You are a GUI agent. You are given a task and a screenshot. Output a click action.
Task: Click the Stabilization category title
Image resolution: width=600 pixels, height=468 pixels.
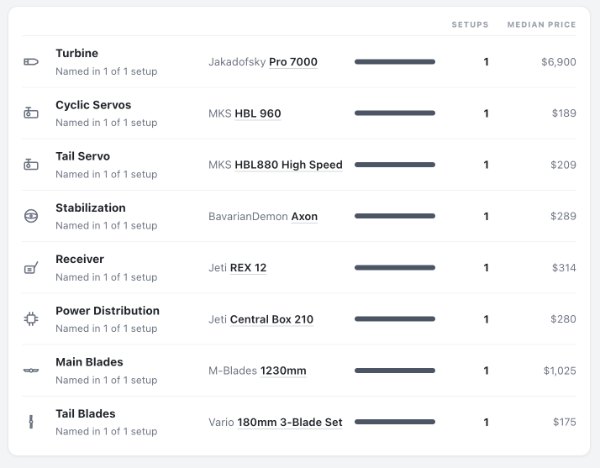[x=91, y=208]
